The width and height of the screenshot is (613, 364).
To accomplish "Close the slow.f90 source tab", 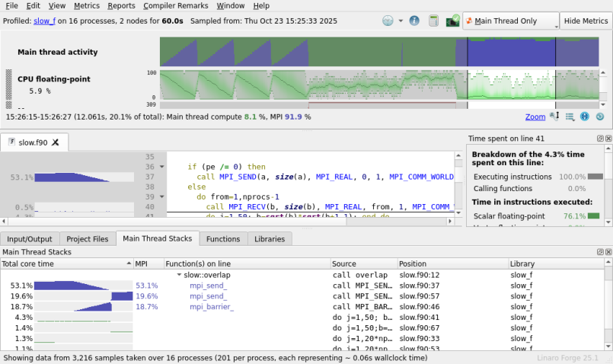I will point(56,142).
